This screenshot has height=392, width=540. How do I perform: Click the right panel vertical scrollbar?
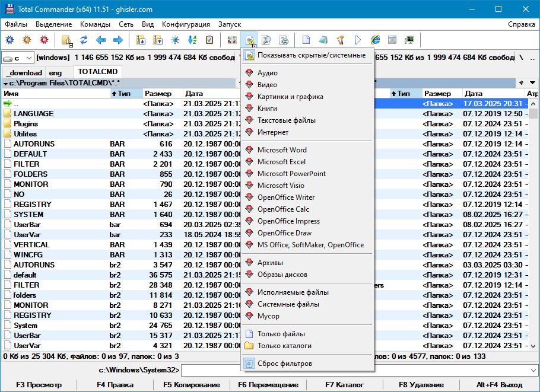click(533, 225)
